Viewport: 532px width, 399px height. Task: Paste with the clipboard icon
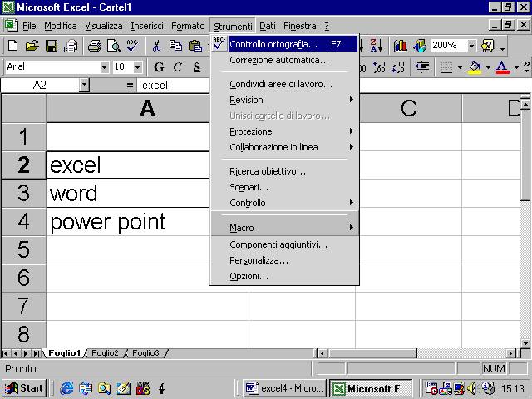(x=195, y=45)
